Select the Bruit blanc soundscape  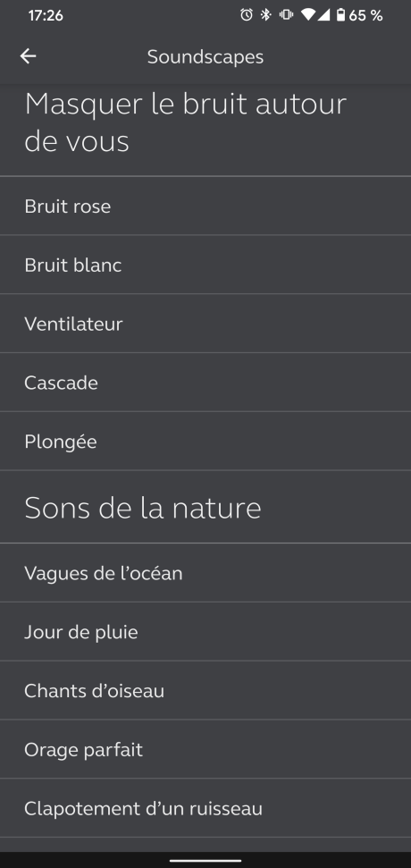pos(205,265)
